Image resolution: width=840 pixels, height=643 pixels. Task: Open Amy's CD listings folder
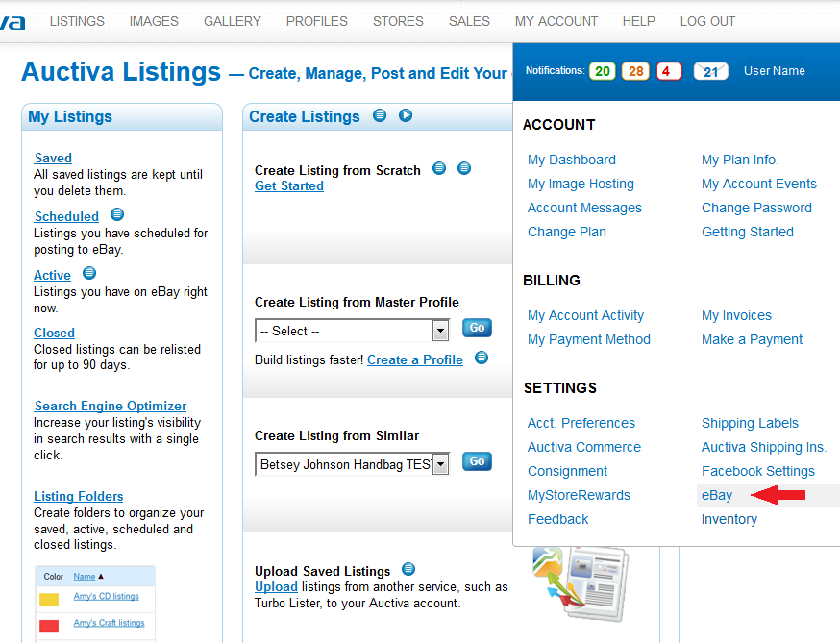pos(106,596)
